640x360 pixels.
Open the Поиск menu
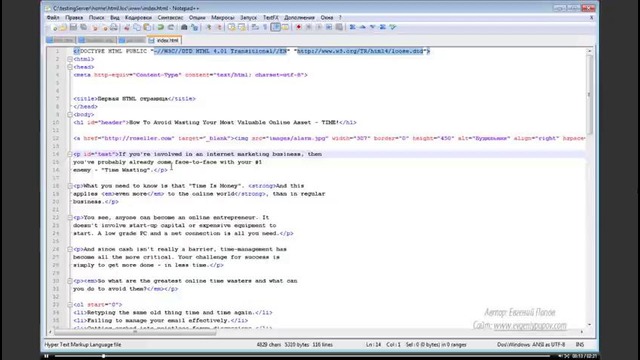(97, 18)
